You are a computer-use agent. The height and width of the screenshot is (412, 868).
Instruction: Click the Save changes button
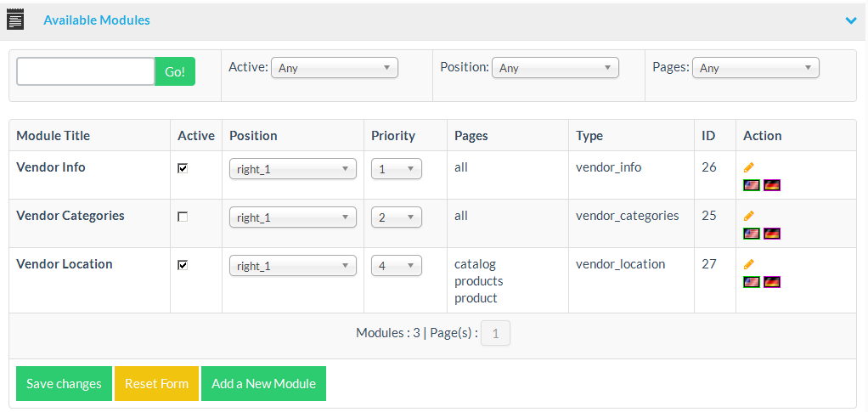[x=64, y=384]
